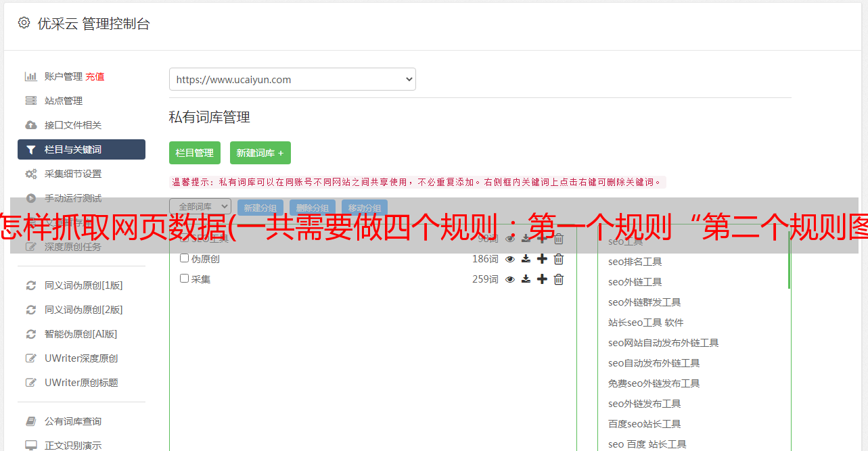Image resolution: width=868 pixels, height=451 pixels.
Task: Open 正文识别演示 menu entry
Action: click(x=73, y=446)
